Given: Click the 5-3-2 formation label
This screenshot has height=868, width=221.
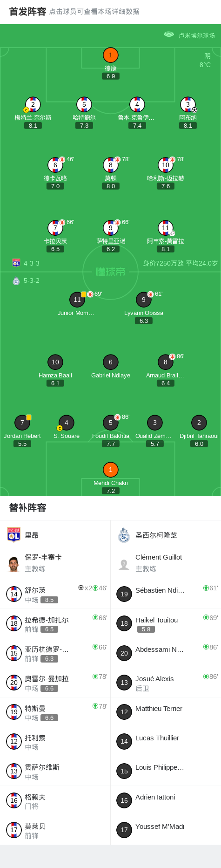Looking at the screenshot, I should pyautogui.click(x=32, y=280).
